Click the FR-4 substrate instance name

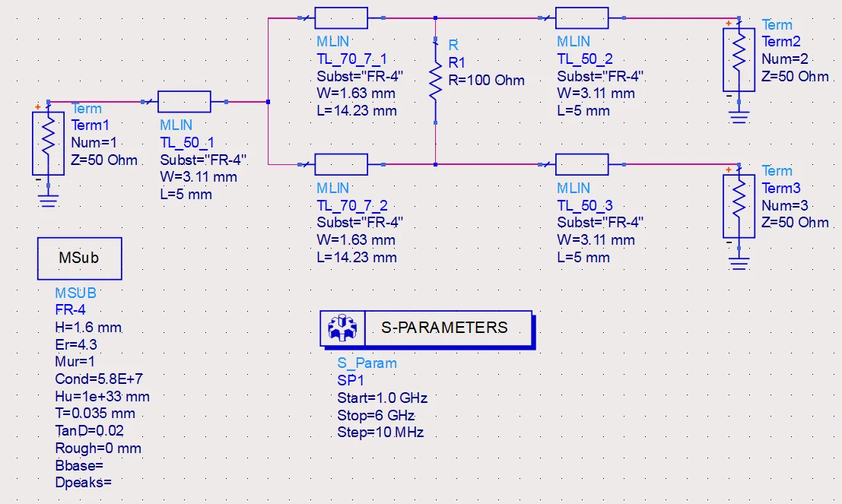70,309
